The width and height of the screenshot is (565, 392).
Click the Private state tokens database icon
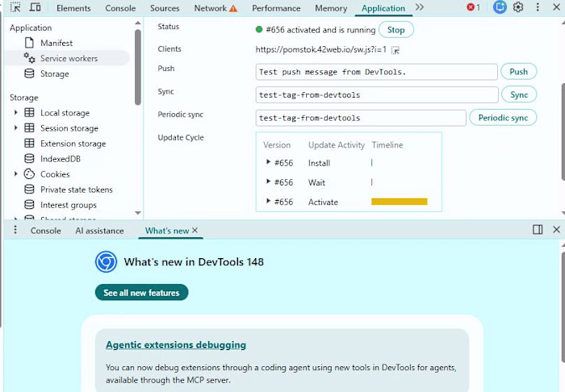29,190
